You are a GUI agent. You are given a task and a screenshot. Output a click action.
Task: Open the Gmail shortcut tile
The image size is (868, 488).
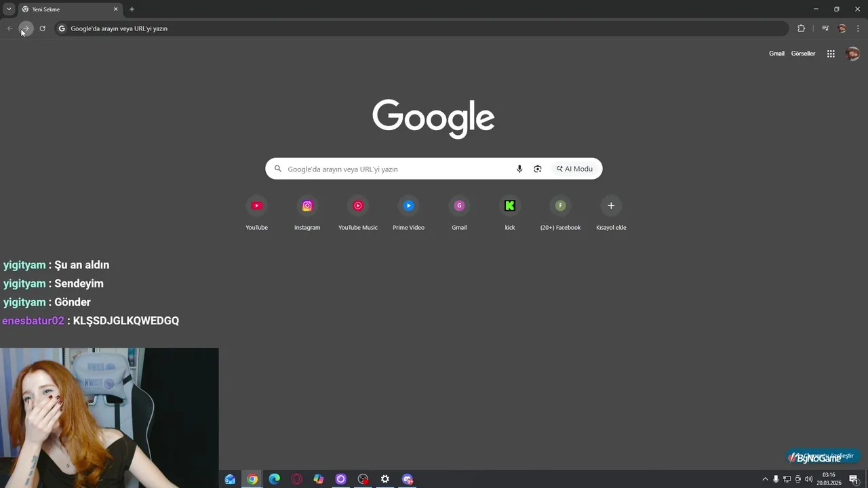click(459, 213)
